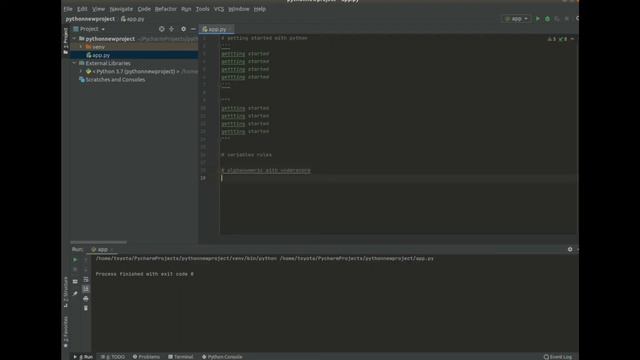The width and height of the screenshot is (640, 360).
Task: Open the Python Console tool window tab
Action: [x=222, y=357]
